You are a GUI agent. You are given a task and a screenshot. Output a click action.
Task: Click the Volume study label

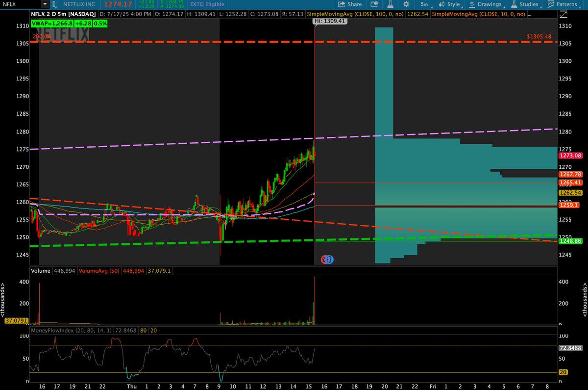tap(40, 270)
